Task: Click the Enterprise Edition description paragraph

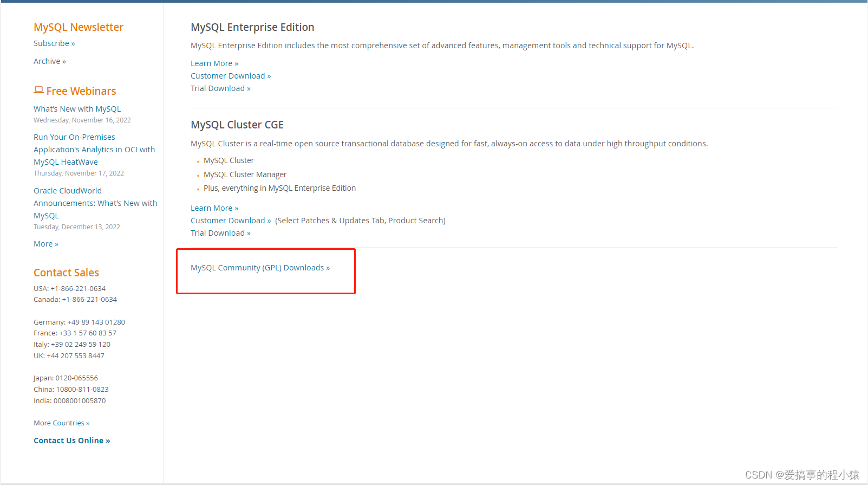Action: (442, 46)
